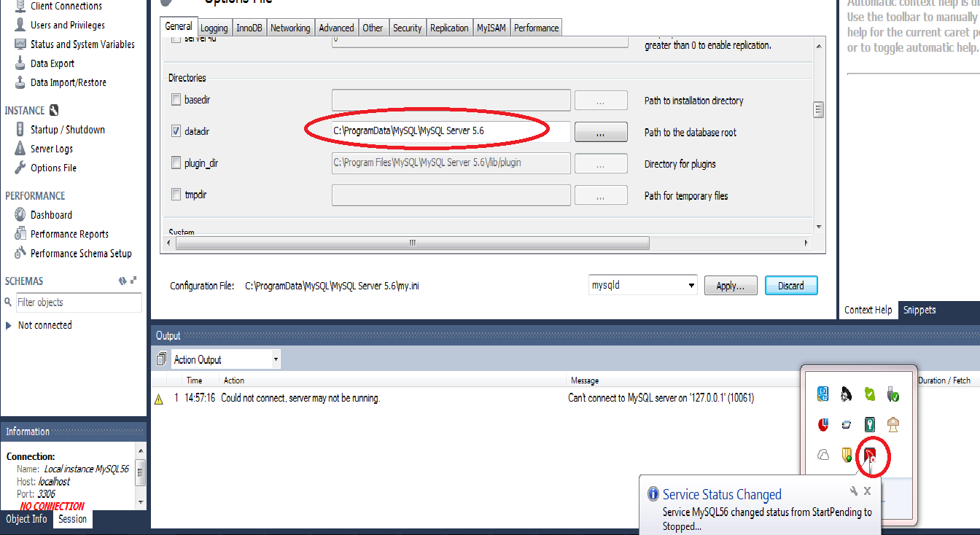980x535 pixels.
Task: Switch to the Context Help tab
Action: (868, 310)
